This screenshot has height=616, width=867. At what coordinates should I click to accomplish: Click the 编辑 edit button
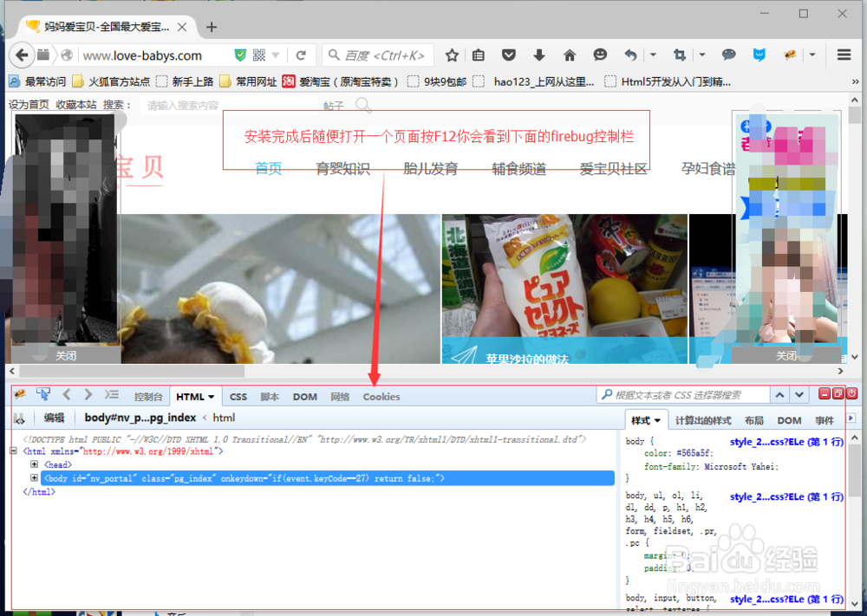click(x=54, y=418)
